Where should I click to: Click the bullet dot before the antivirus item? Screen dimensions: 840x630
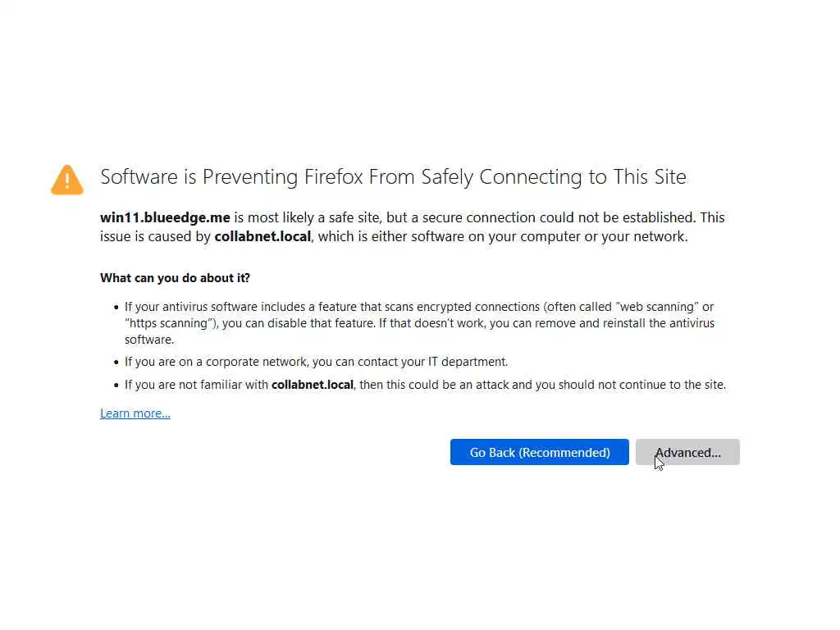[116, 308]
